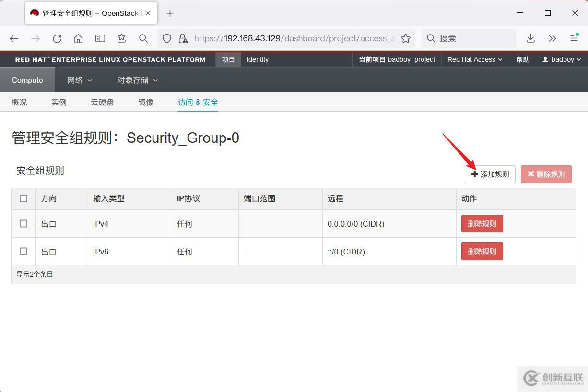Screen dimensions: 588x392
Task: Open the 当前项目 badboy_project selector
Action: click(x=397, y=59)
